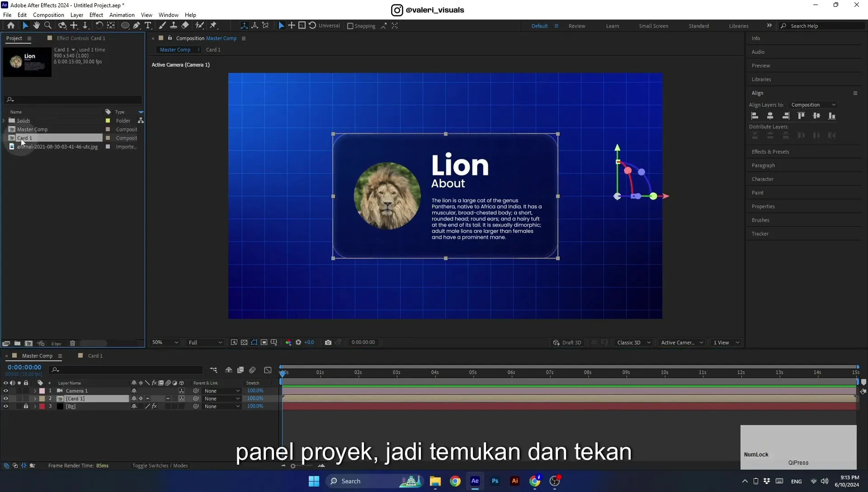Open the Active Camera view dropdown
The width and height of the screenshot is (868, 492).
coord(682,343)
